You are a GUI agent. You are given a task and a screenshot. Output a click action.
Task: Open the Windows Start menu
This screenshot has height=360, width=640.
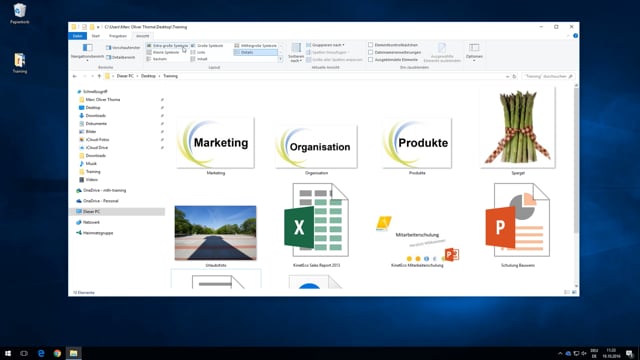[x=8, y=353]
